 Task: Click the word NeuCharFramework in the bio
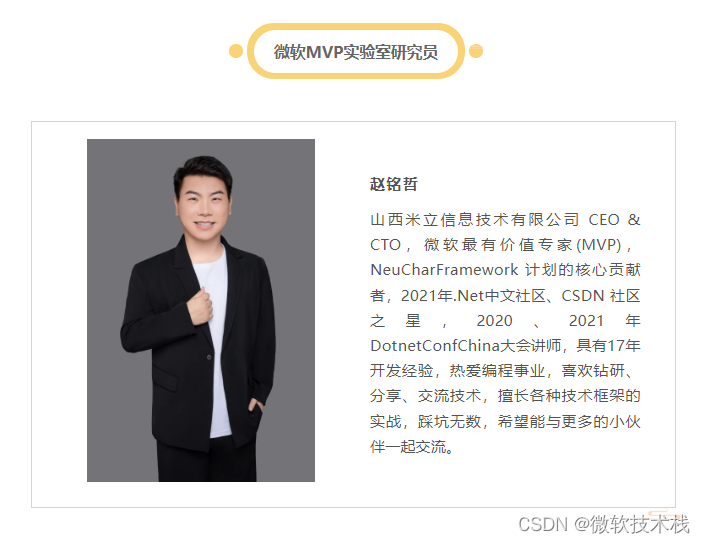(444, 270)
